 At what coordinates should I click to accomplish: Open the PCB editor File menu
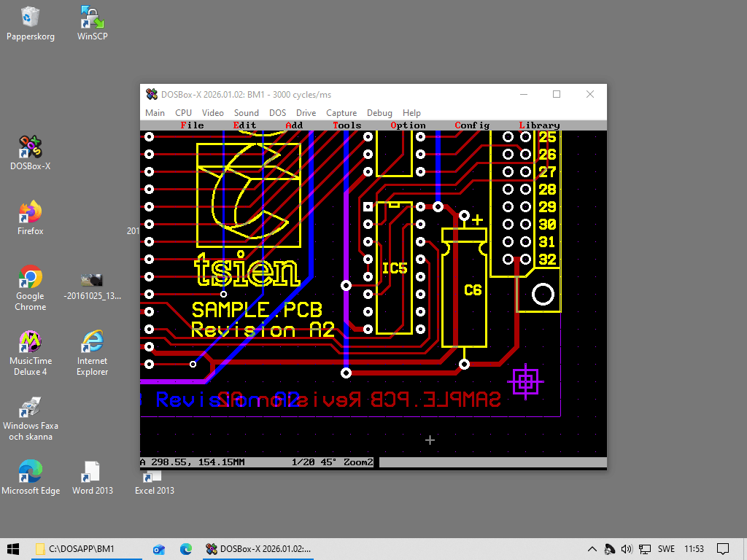click(x=192, y=125)
